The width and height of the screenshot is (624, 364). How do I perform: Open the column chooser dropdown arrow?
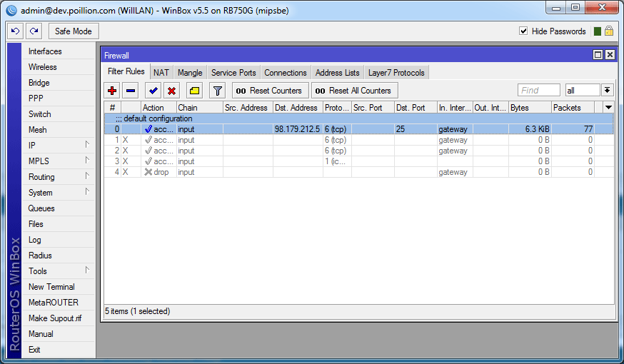point(608,107)
